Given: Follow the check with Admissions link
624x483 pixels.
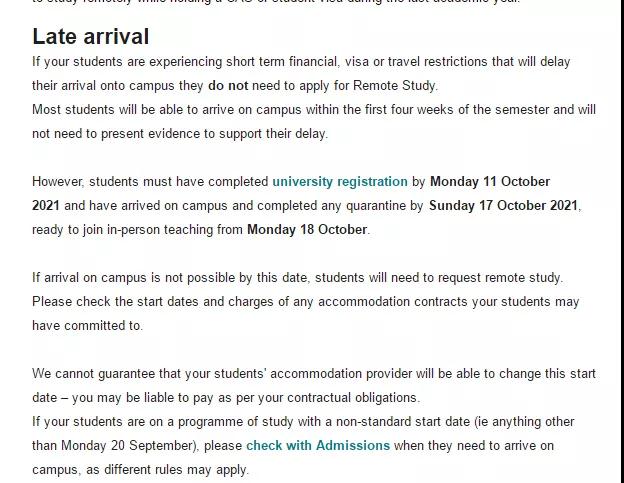Looking at the screenshot, I should tap(318, 446).
